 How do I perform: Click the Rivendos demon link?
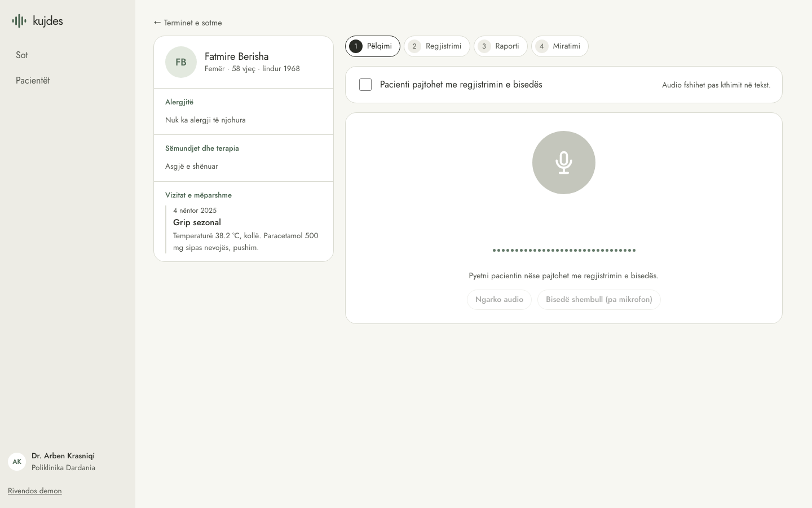pyautogui.click(x=35, y=491)
